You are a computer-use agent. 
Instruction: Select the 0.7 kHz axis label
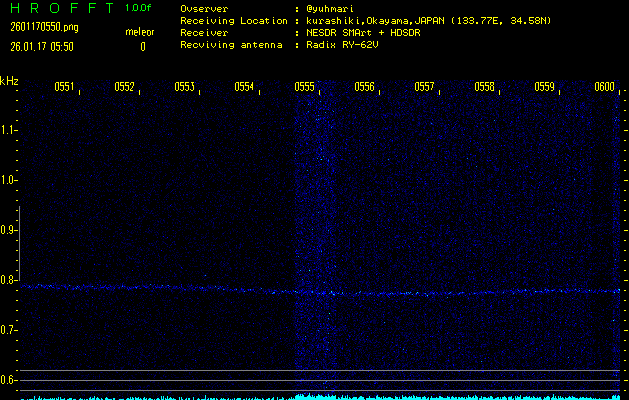tap(9, 330)
